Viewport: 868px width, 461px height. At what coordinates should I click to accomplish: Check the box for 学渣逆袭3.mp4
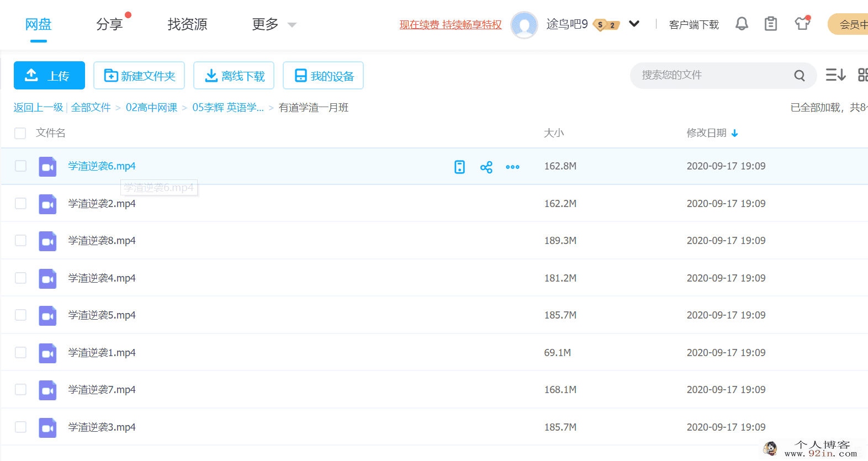coord(20,427)
